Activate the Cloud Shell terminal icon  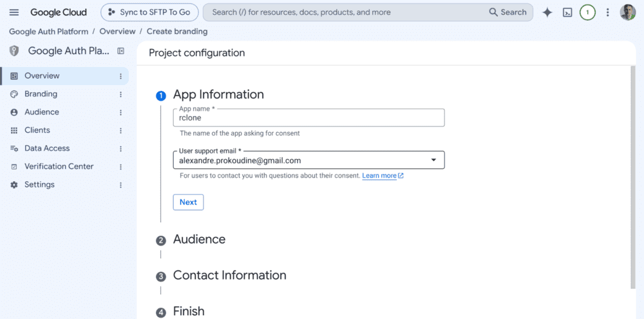click(x=567, y=12)
